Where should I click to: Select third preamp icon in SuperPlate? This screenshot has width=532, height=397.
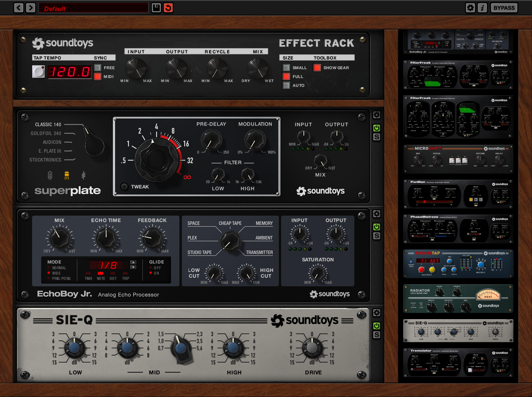click(83, 175)
